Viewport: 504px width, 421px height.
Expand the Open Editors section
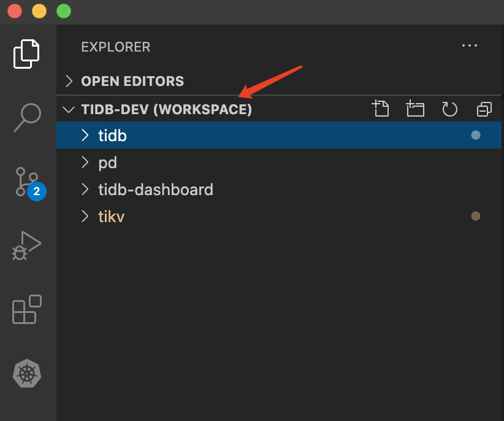pos(69,81)
